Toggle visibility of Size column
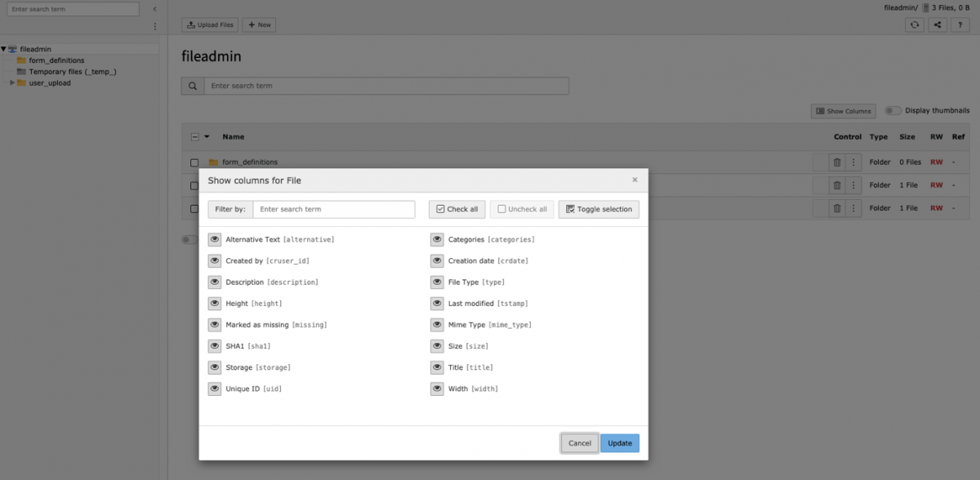Viewport: 980px width, 480px height. (438, 345)
